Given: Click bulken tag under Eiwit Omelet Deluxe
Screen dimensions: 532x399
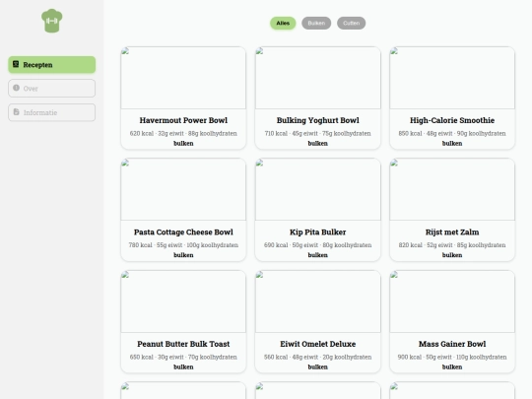Looking at the screenshot, I should (x=317, y=366).
